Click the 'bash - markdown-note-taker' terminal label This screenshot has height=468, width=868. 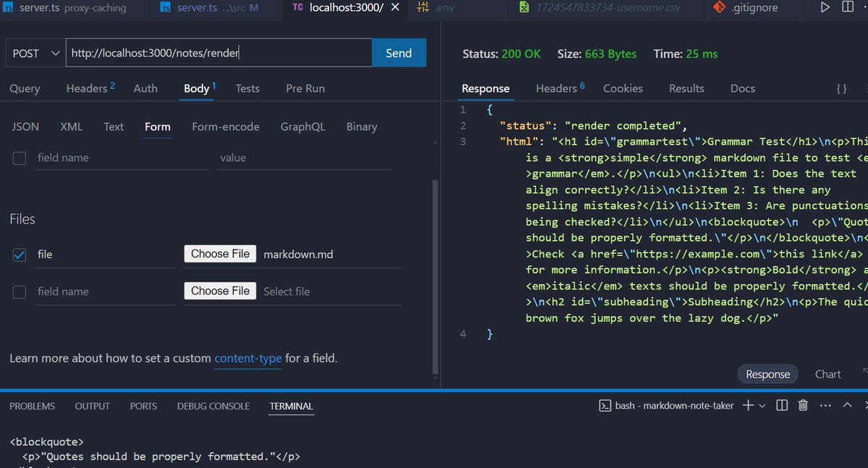tap(674, 406)
